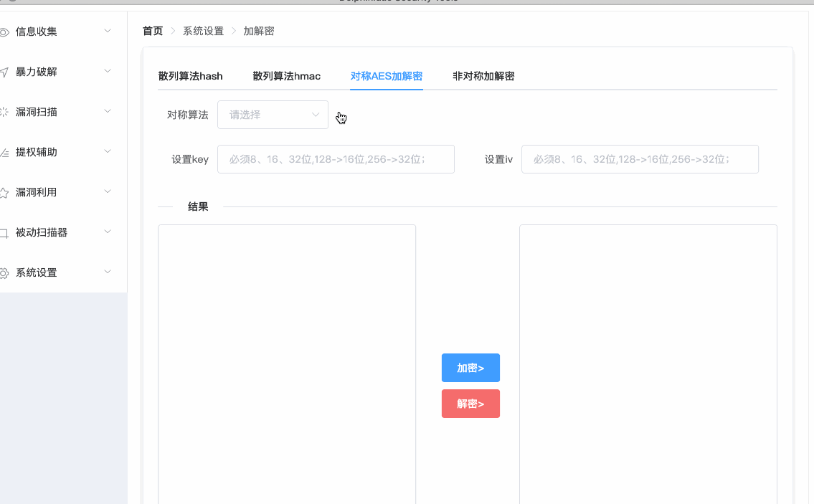Screen dimensions: 814x504
Task: Open the 散列算法hmac tab
Action: click(286, 76)
